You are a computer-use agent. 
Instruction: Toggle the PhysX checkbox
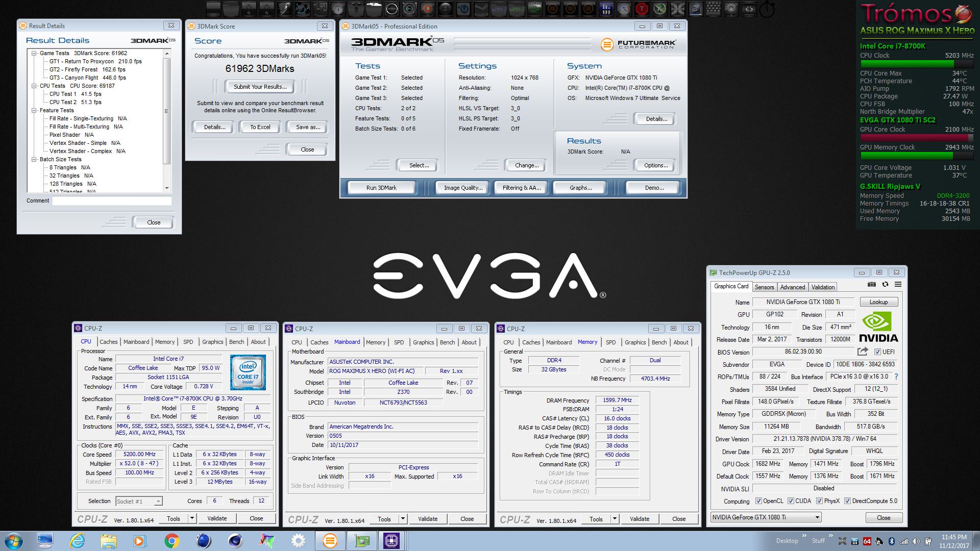pos(819,501)
